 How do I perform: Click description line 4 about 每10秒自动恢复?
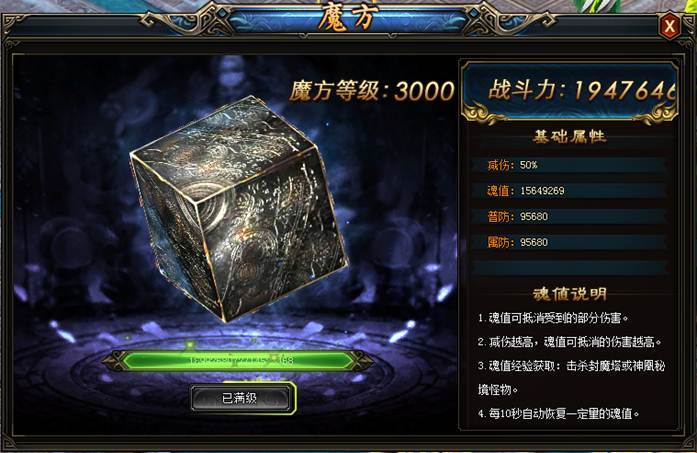coord(559,414)
